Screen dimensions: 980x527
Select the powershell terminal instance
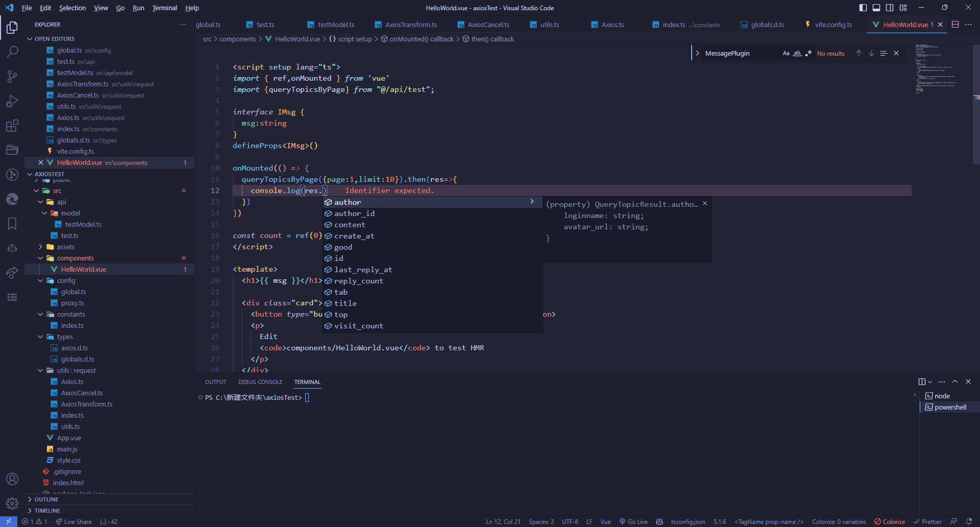click(x=949, y=407)
